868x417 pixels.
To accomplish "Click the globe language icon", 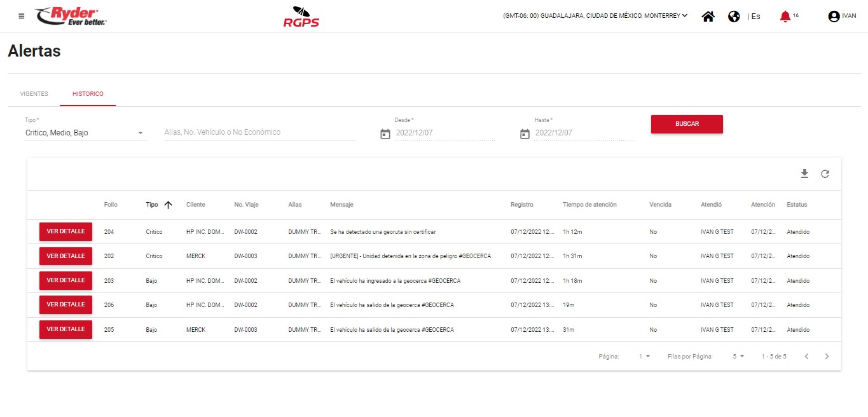I will pos(734,17).
